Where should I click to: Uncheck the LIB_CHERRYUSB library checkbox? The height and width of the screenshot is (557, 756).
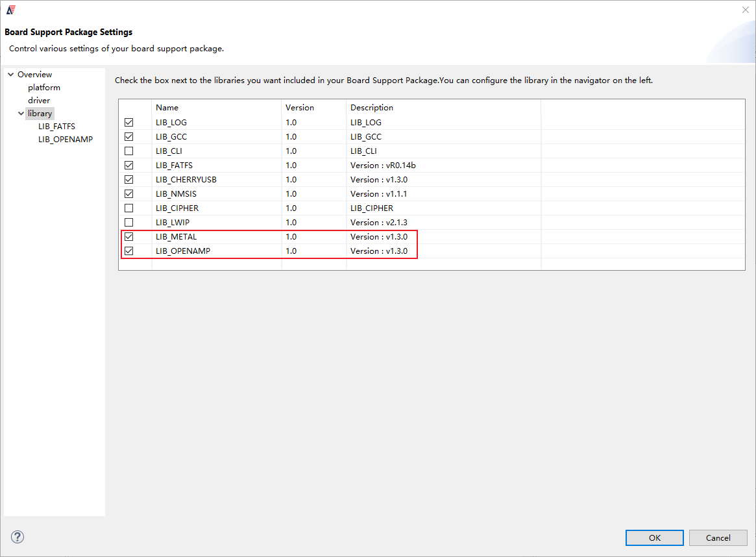tap(128, 179)
